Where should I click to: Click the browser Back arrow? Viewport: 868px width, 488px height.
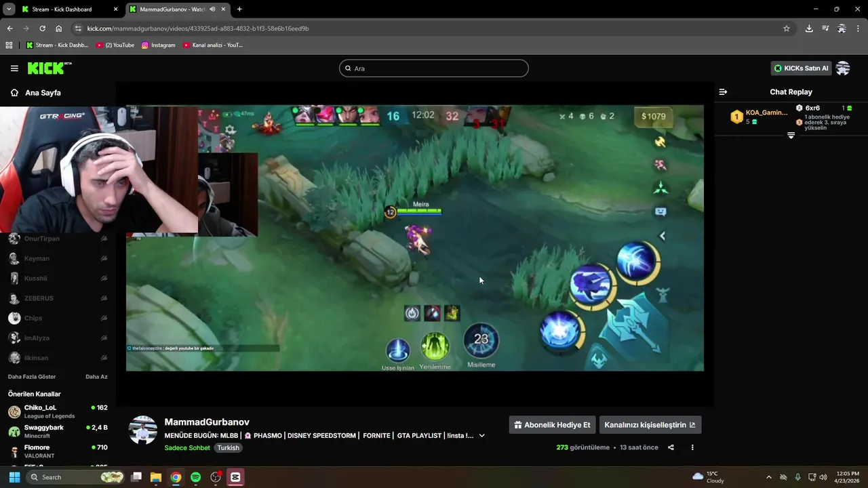click(9, 28)
